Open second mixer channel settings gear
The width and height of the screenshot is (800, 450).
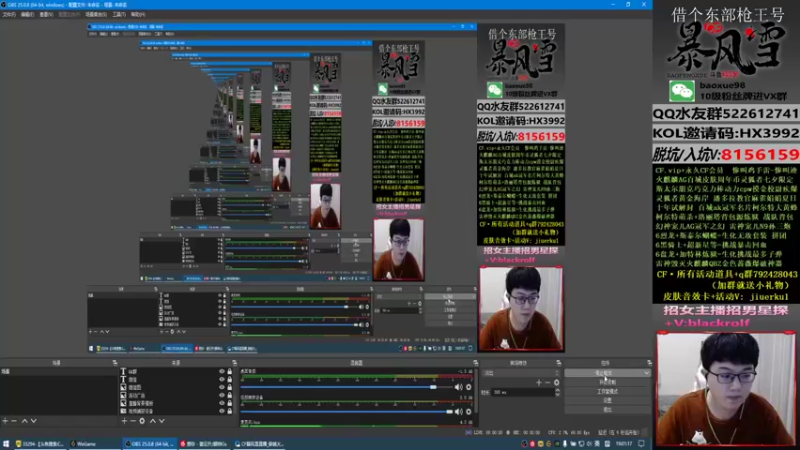coord(468,412)
